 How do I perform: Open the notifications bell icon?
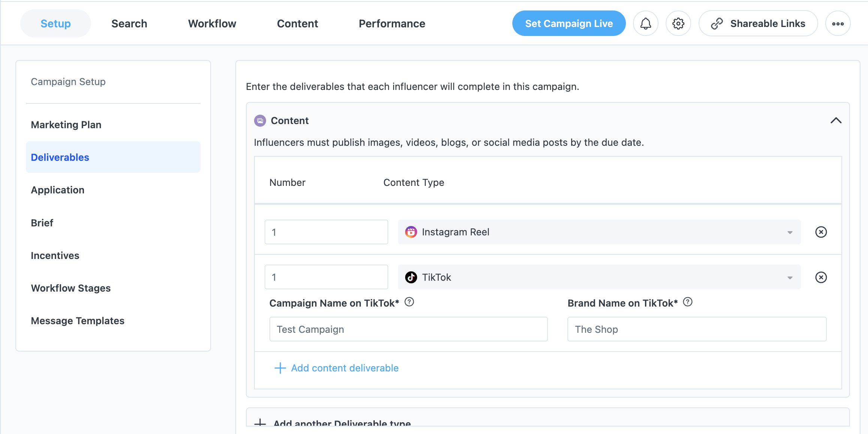645,24
